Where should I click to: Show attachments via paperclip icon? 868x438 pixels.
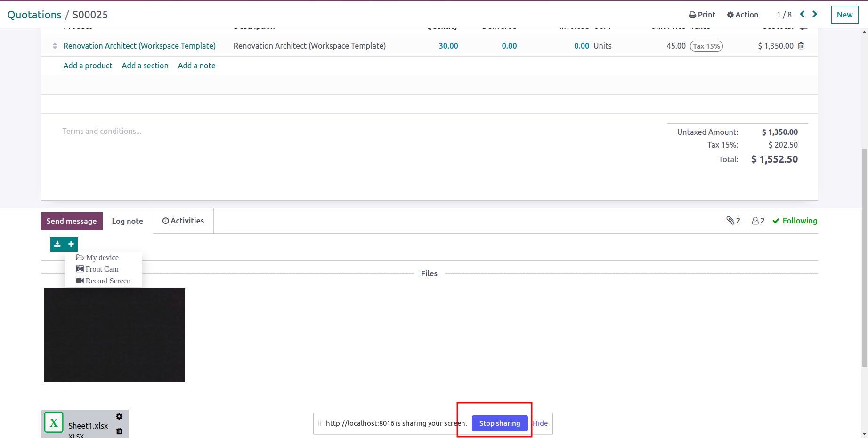click(733, 221)
